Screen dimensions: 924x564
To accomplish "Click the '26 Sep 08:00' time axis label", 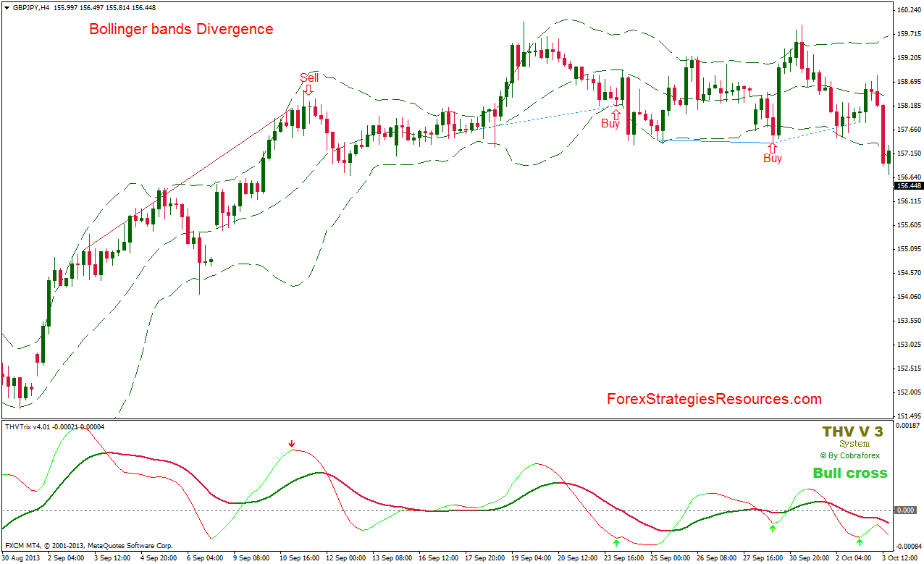I will click(718, 558).
